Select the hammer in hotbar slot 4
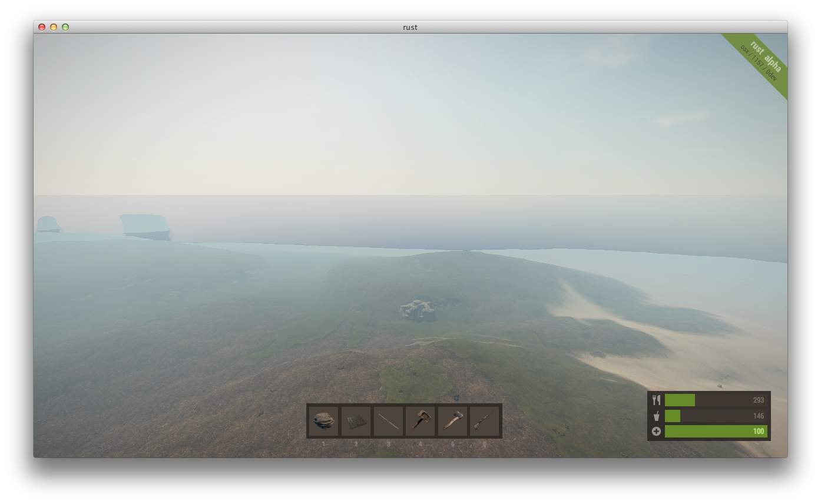This screenshot has height=504, width=821. [x=420, y=421]
